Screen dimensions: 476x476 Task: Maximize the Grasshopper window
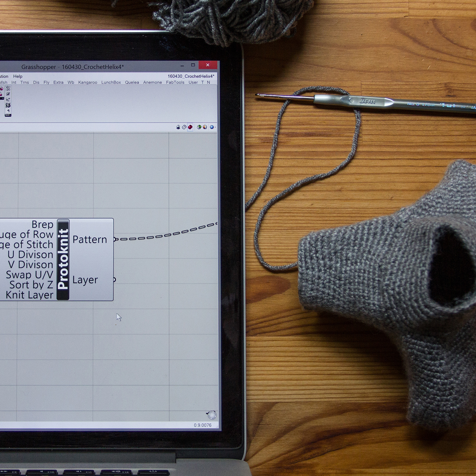(x=193, y=65)
